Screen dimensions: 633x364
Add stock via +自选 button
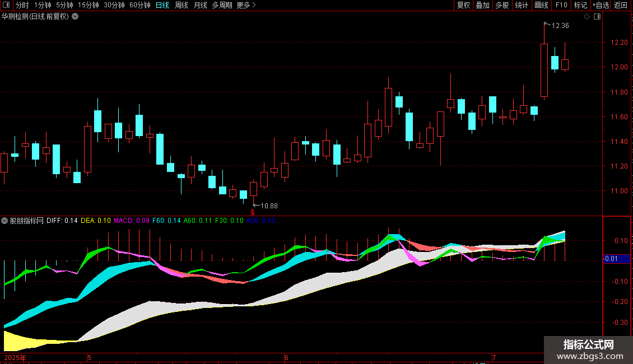pyautogui.click(x=601, y=5)
